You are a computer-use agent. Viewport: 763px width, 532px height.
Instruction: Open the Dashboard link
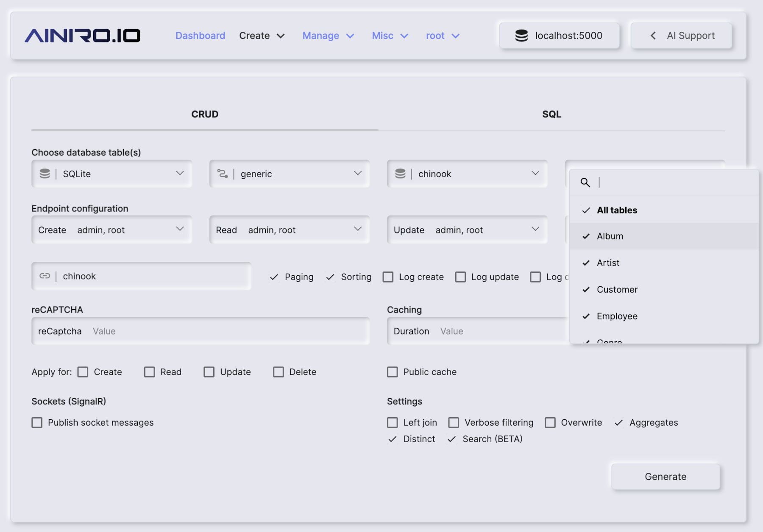(x=200, y=36)
